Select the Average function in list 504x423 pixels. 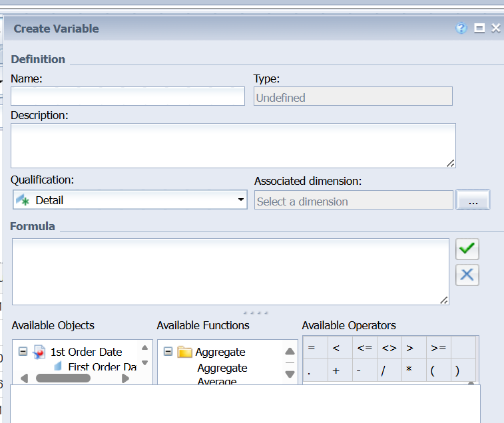click(216, 382)
